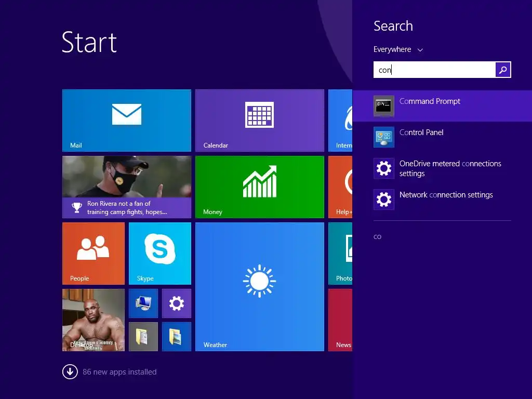532x399 pixels.
Task: Choose the co search suggestion
Action: (x=377, y=237)
